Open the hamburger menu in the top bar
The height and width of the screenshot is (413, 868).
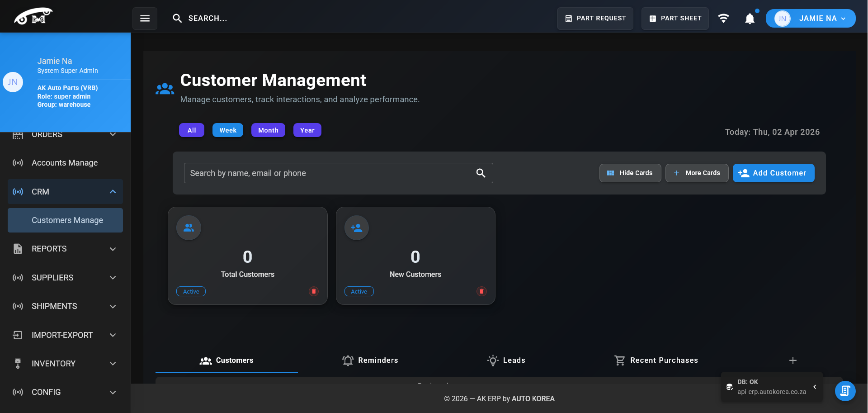click(145, 19)
